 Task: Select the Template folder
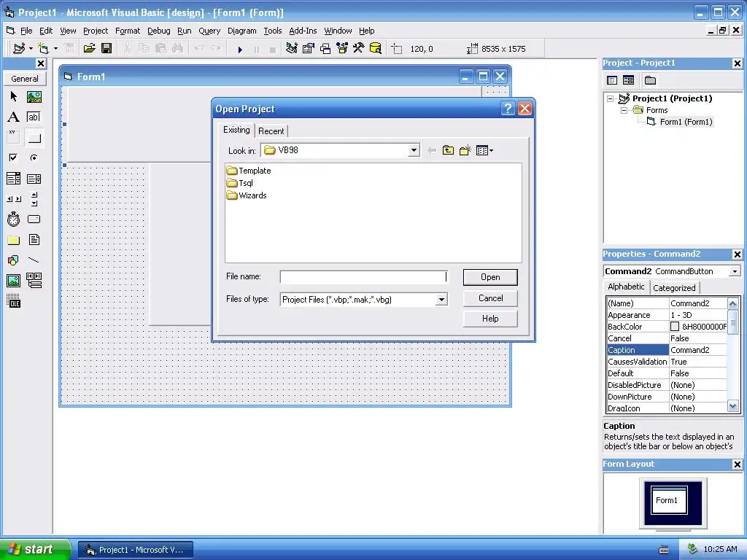point(249,171)
